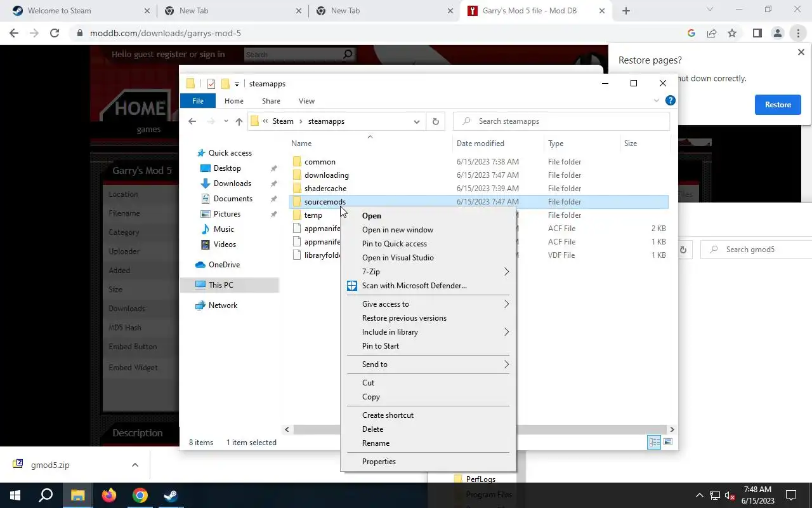Expand Give access to submenu
The width and height of the screenshot is (812, 508).
coord(506,304)
